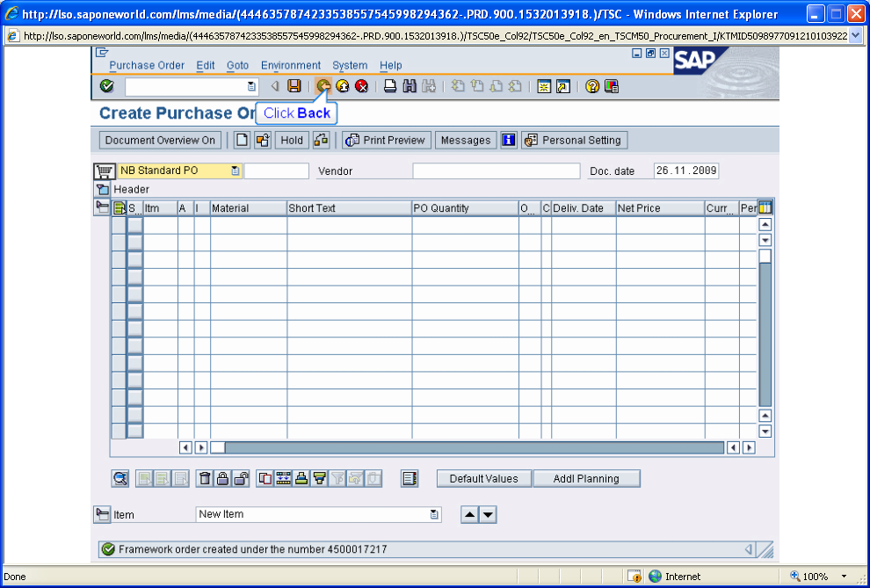Open the Purchase Order menu
This screenshot has width=870, height=588.
click(147, 65)
